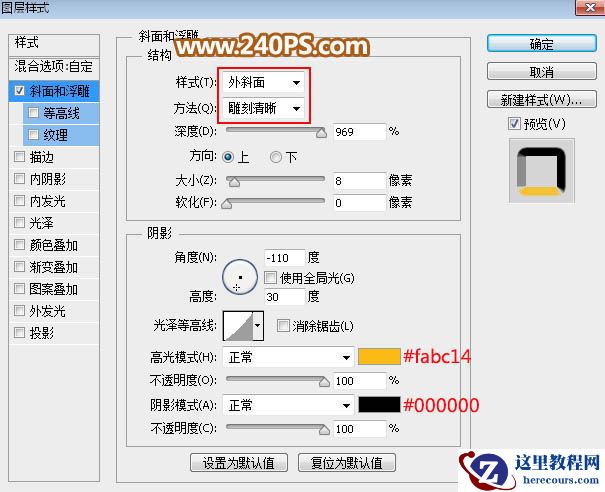Select the 上 direction radio button
This screenshot has height=492, width=605.
coord(228,157)
